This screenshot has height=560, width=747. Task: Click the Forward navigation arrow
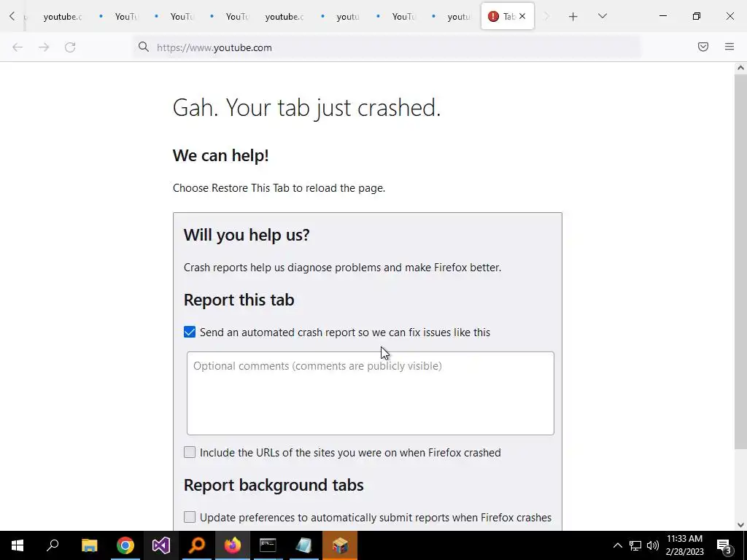44,47
